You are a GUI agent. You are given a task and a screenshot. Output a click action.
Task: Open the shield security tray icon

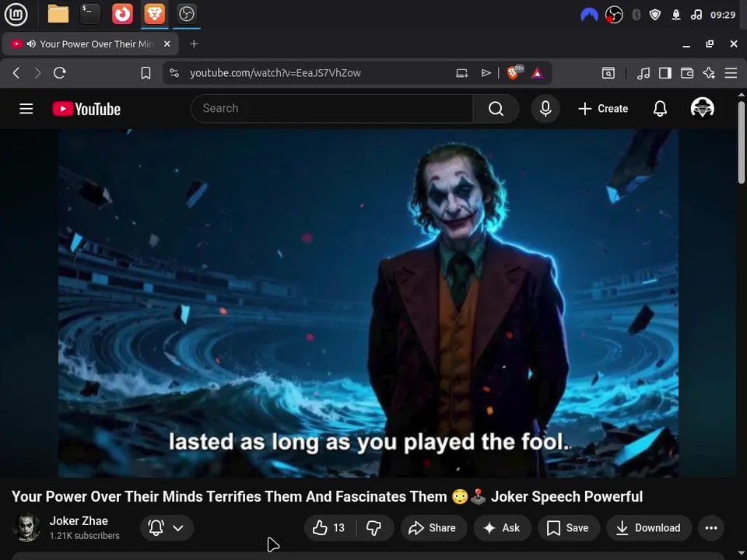[x=655, y=16]
